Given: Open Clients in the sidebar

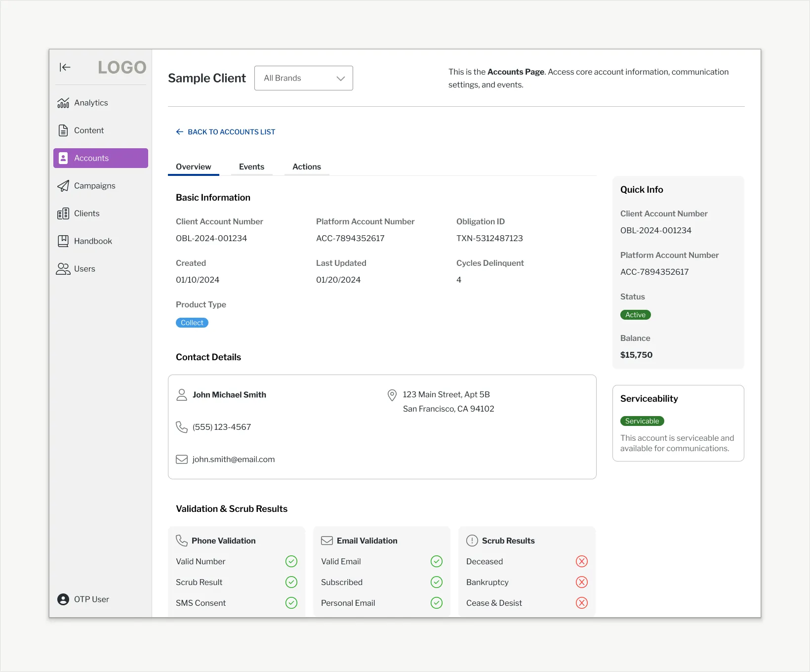Looking at the screenshot, I should point(101,213).
